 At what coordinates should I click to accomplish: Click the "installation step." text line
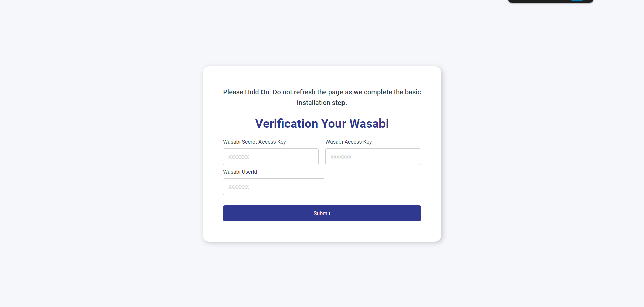click(x=322, y=103)
